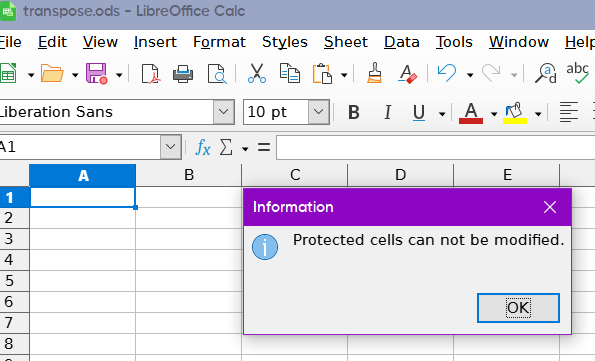Screen dimensions: 595x361
Task: Toggle bold formatting
Action: point(354,112)
